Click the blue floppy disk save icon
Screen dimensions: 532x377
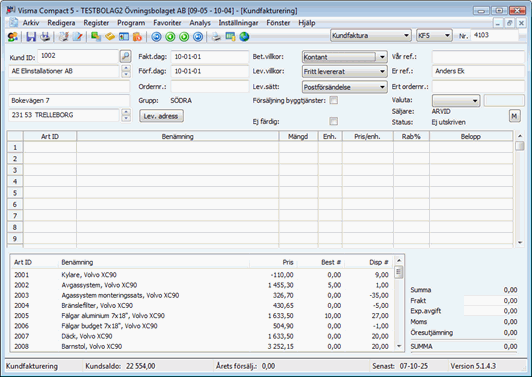pos(31,36)
